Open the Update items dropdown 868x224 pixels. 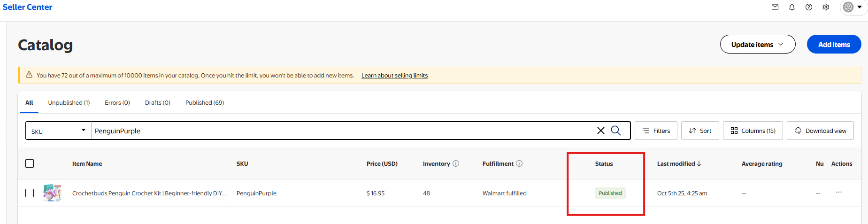pos(757,45)
